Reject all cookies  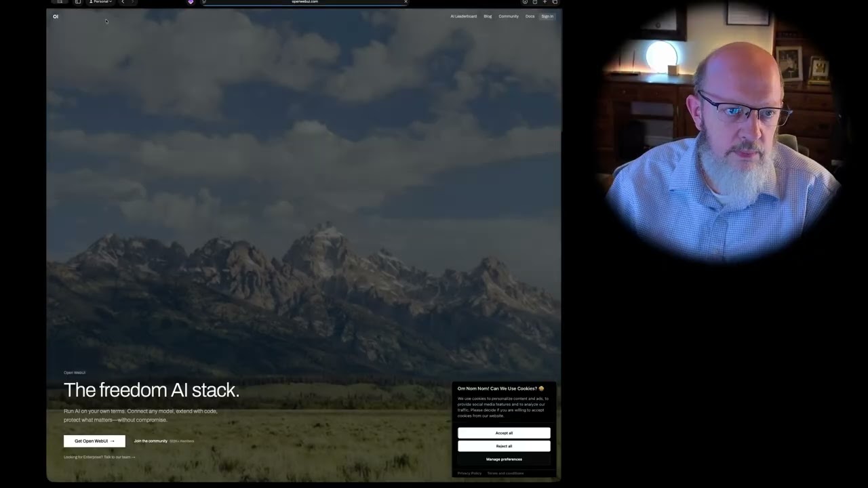pos(504,446)
